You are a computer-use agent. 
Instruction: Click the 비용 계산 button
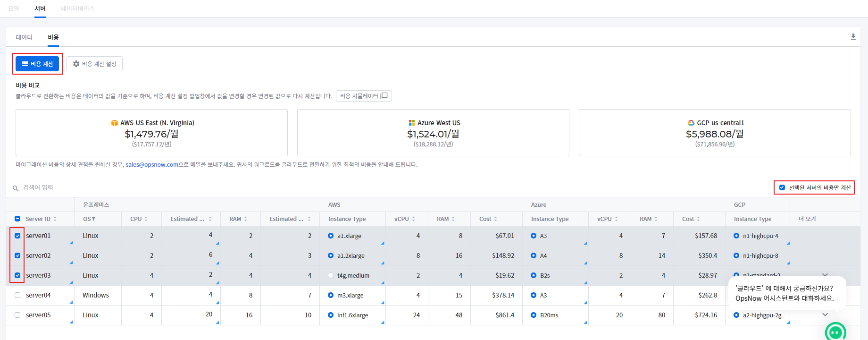click(x=37, y=64)
